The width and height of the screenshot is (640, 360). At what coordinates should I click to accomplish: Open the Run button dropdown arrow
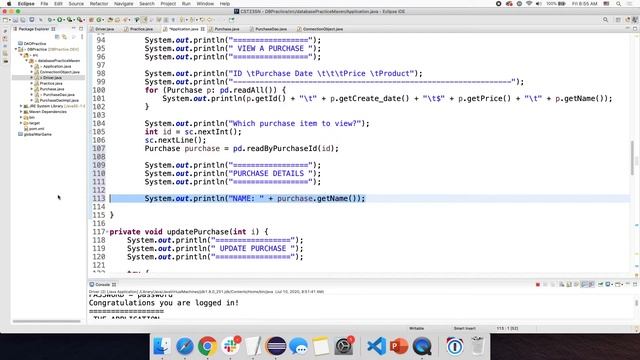click(x=64, y=19)
